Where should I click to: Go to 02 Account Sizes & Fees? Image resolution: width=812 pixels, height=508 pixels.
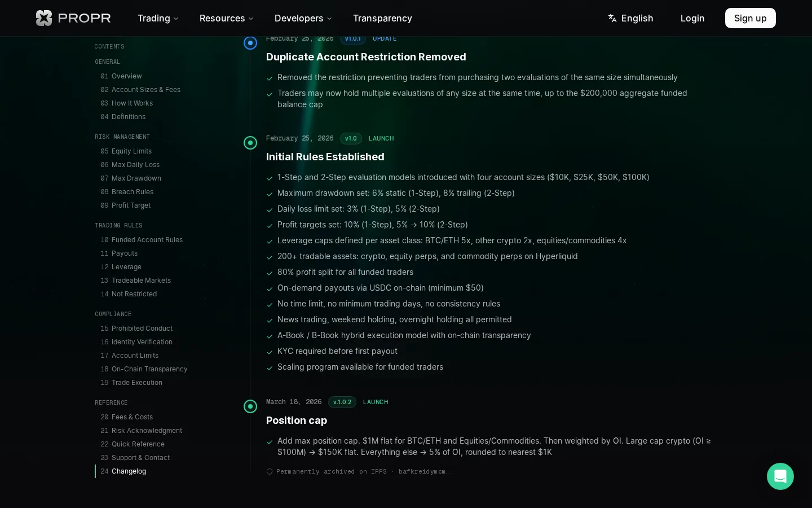(x=140, y=90)
